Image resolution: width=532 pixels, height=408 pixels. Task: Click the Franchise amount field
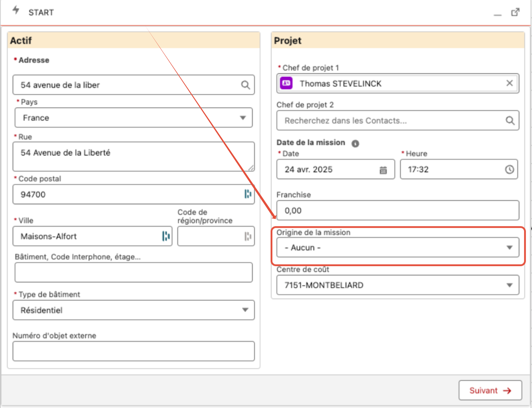(x=398, y=210)
